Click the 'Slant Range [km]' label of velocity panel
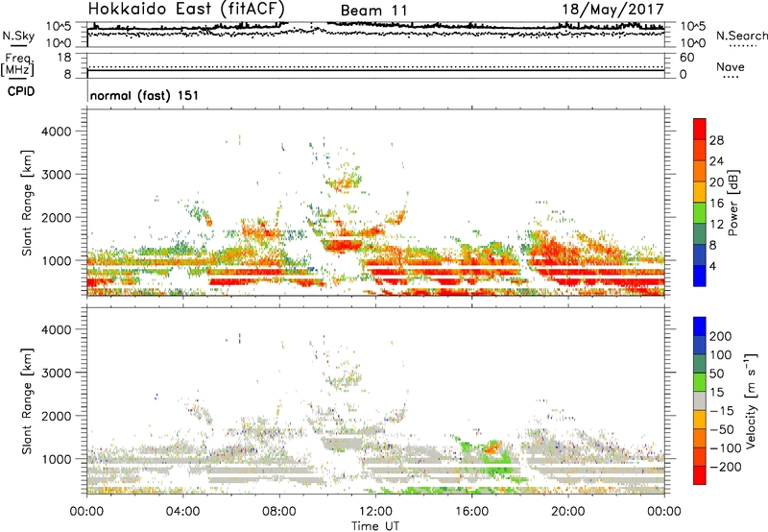The image size is (768, 532). [x=27, y=401]
